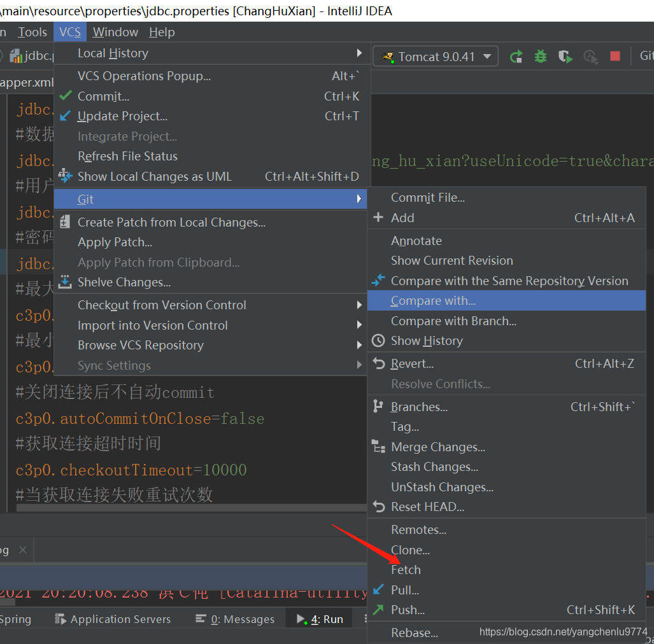Select Push... with green arrow
This screenshot has height=644, width=654.
click(507, 610)
